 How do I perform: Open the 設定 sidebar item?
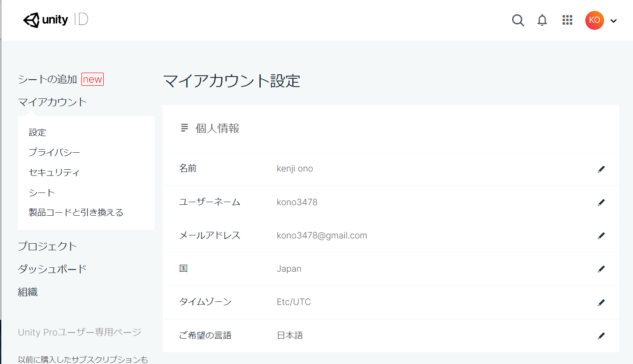pos(38,132)
